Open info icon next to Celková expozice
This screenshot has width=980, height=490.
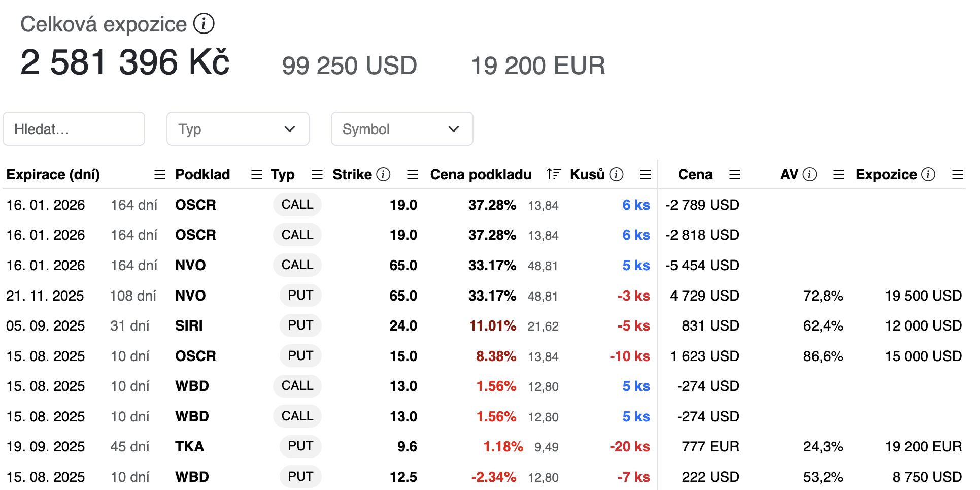pyautogui.click(x=204, y=24)
